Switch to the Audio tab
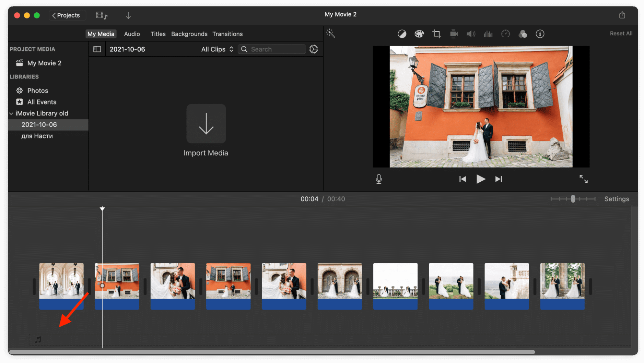Viewport: 644px width, 363px height. 132,34
